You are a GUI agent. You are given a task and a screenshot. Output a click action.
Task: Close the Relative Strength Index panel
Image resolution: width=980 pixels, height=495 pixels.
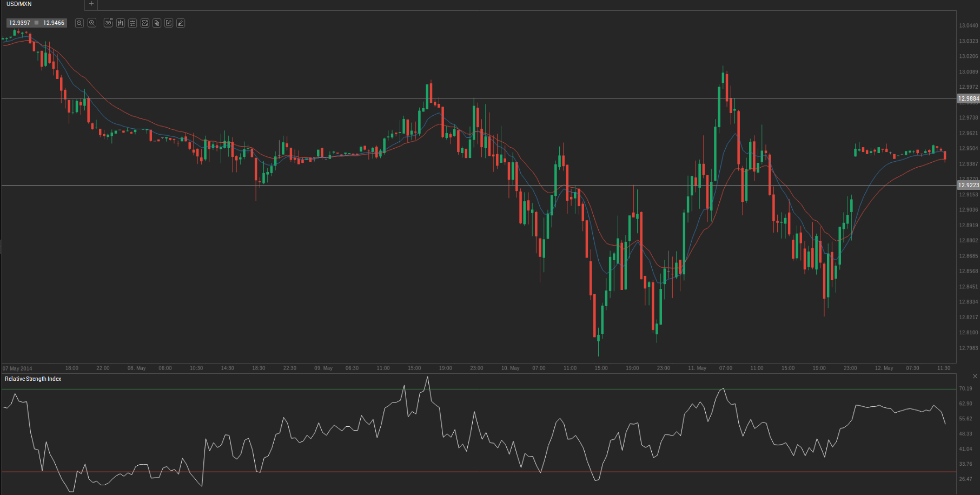975,377
